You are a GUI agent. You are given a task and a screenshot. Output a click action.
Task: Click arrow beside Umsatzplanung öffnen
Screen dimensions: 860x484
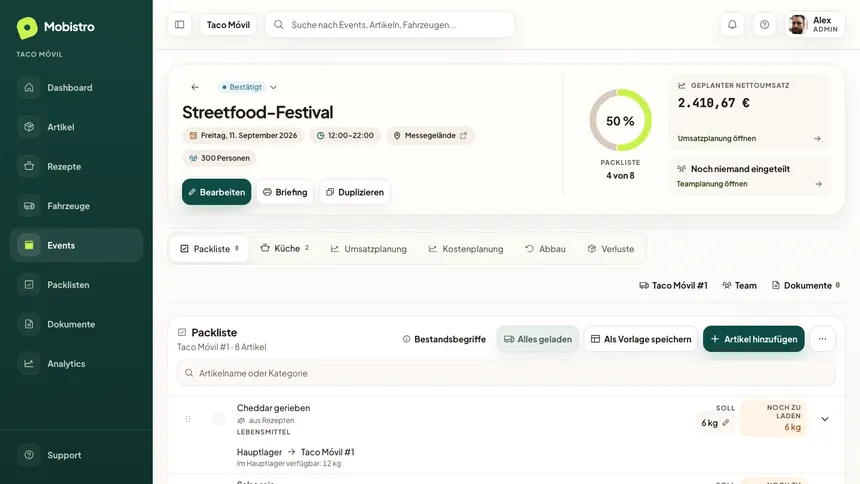coord(817,139)
